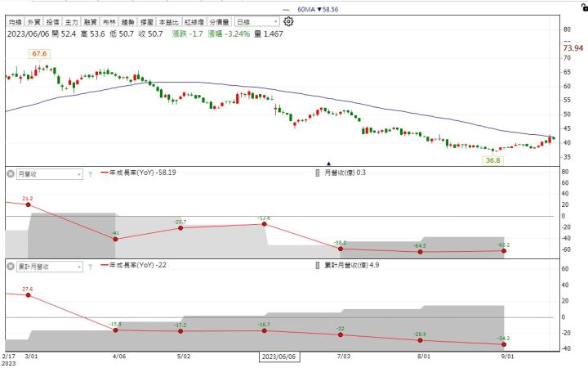Open the chart settings gear icon

(288, 21)
